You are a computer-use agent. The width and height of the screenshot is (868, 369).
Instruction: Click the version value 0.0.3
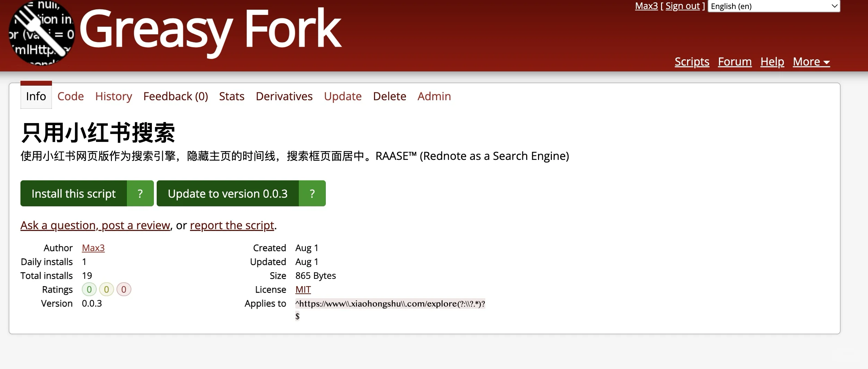[92, 303]
